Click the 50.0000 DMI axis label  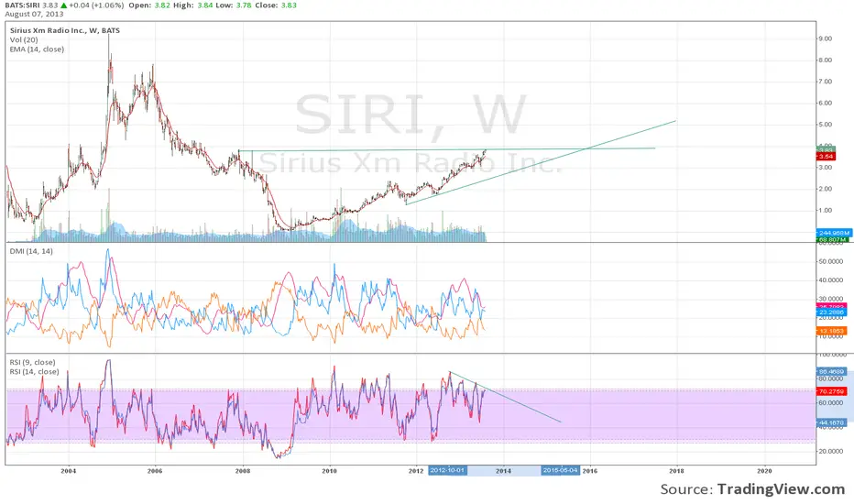[x=830, y=261]
